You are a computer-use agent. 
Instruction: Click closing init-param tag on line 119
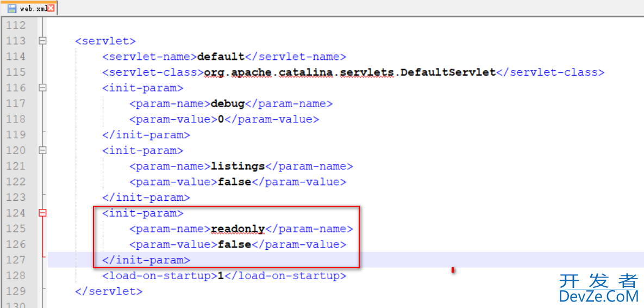coord(146,134)
